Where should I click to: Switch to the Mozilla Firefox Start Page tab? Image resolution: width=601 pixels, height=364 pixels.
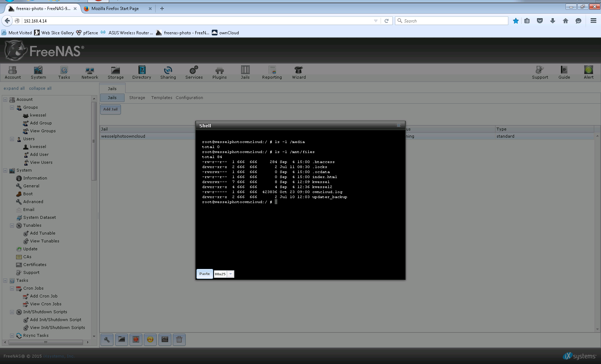pyautogui.click(x=115, y=9)
